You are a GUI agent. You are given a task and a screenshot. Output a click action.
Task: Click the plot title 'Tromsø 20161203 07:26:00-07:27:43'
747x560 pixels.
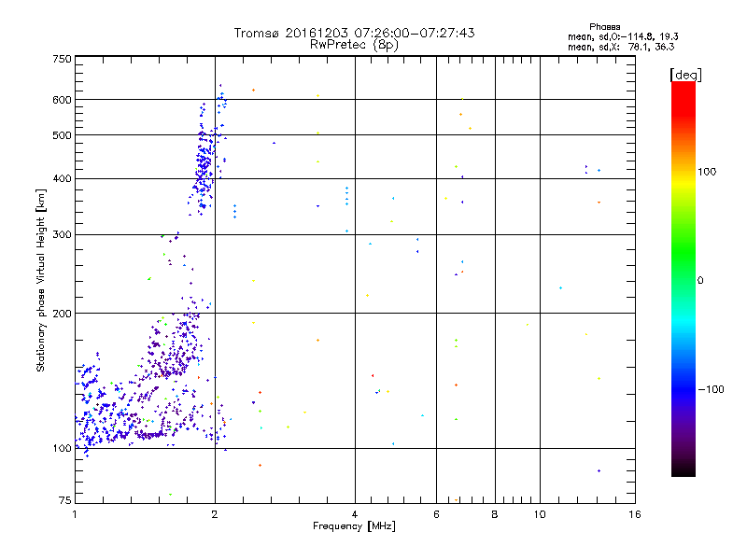coord(354,33)
